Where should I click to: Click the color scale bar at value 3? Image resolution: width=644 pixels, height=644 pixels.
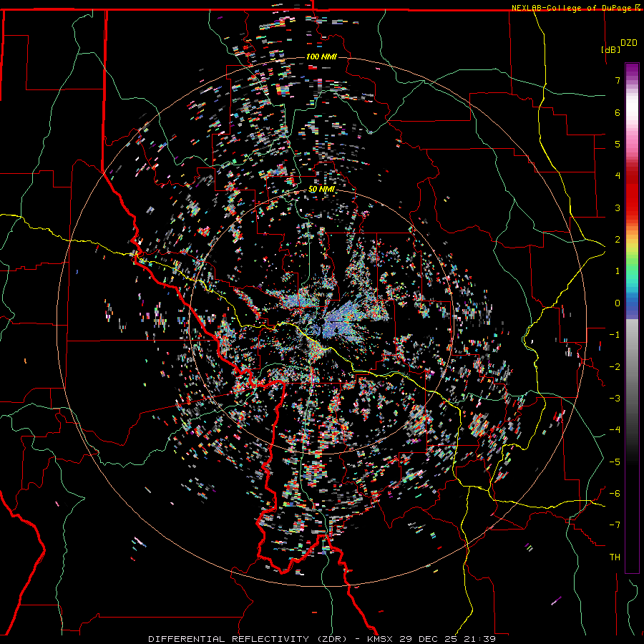click(x=632, y=208)
